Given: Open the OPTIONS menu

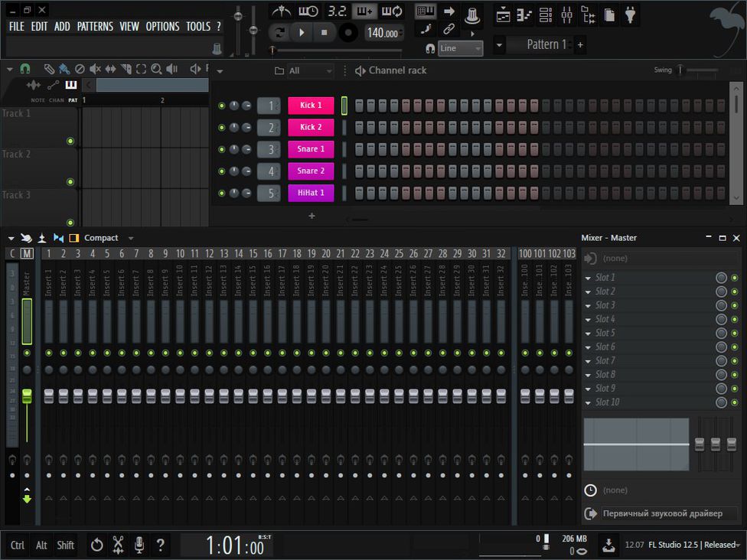Looking at the screenshot, I should coord(162,26).
